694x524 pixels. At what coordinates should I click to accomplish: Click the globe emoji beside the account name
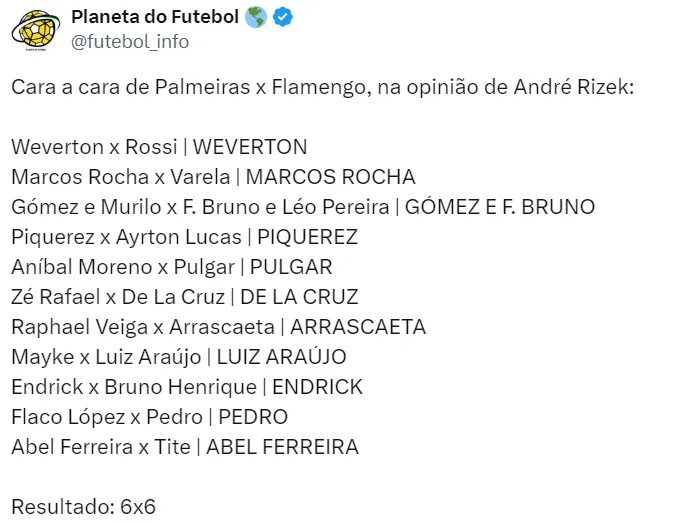tap(256, 18)
